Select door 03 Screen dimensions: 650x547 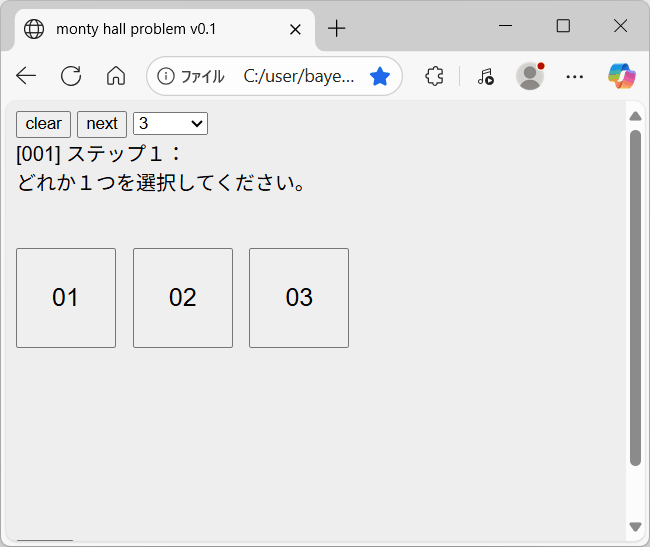[x=299, y=298]
